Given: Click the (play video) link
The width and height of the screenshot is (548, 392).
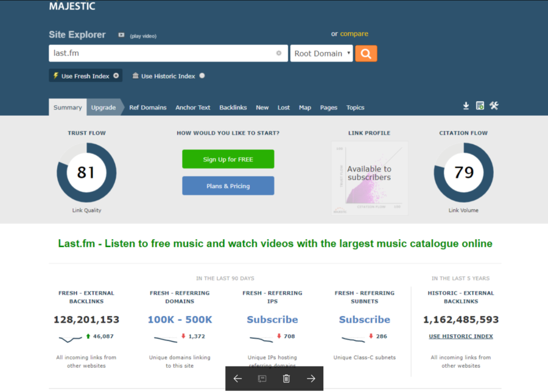Looking at the screenshot, I should pyautogui.click(x=143, y=36).
